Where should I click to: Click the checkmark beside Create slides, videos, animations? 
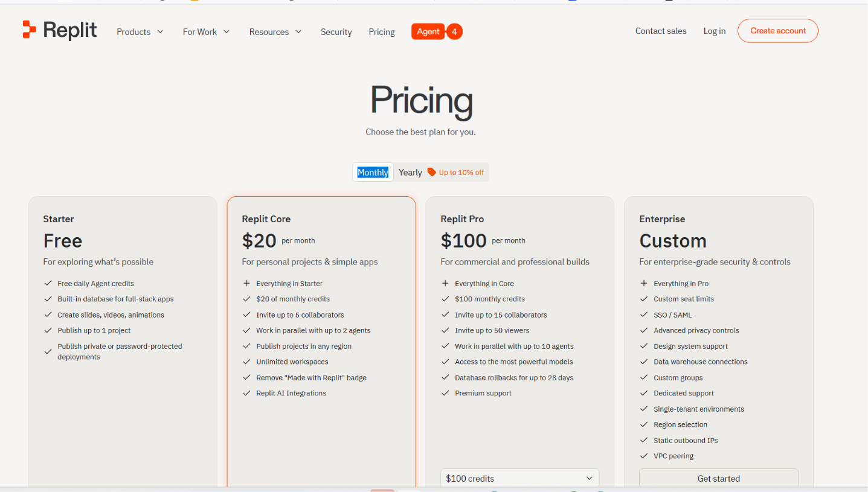(48, 315)
